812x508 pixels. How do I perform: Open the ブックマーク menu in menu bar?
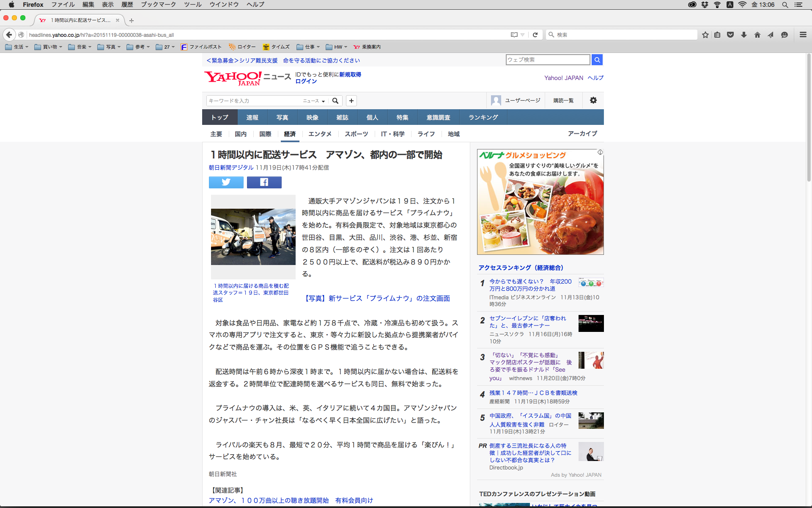coord(158,5)
